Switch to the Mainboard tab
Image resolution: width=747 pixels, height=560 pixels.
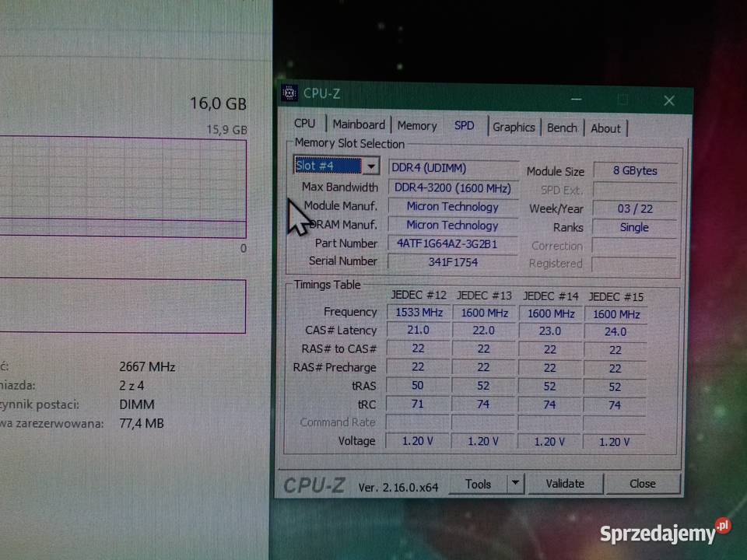tap(358, 124)
